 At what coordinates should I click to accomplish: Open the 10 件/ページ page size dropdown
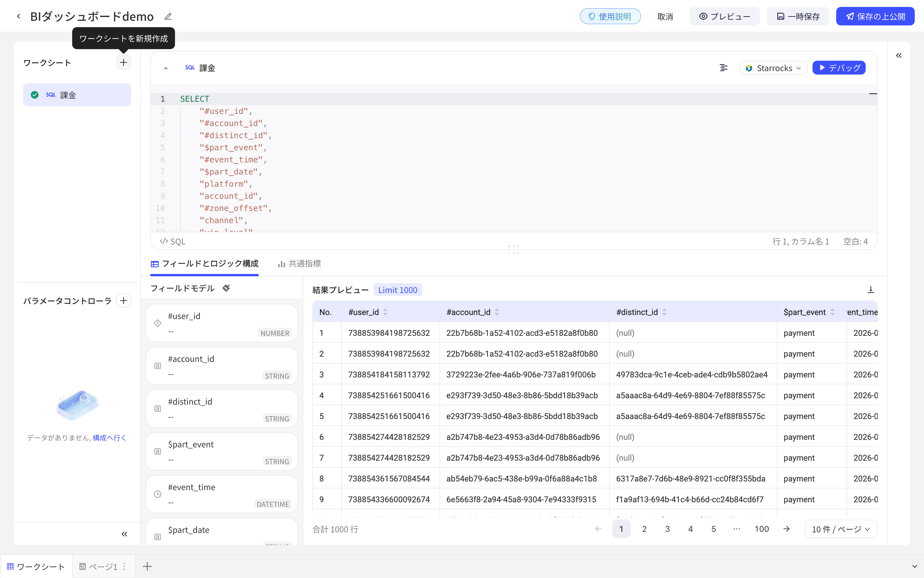[841, 529]
